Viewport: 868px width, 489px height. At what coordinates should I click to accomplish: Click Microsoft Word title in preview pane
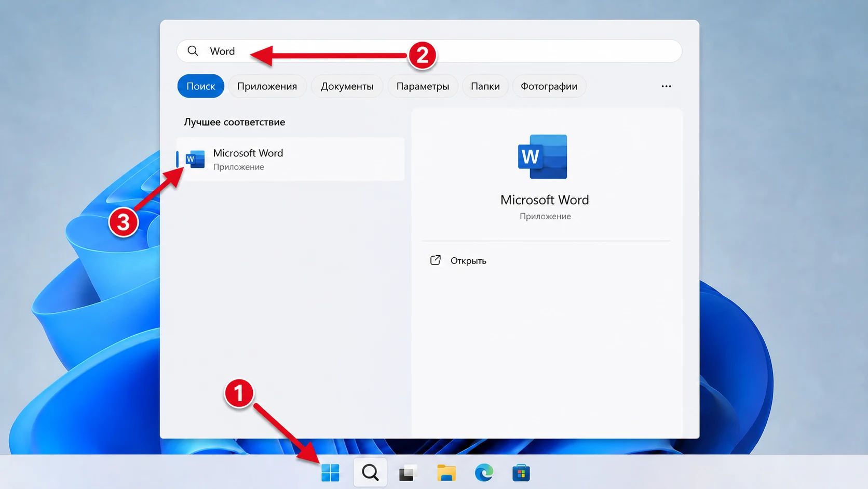coord(545,200)
